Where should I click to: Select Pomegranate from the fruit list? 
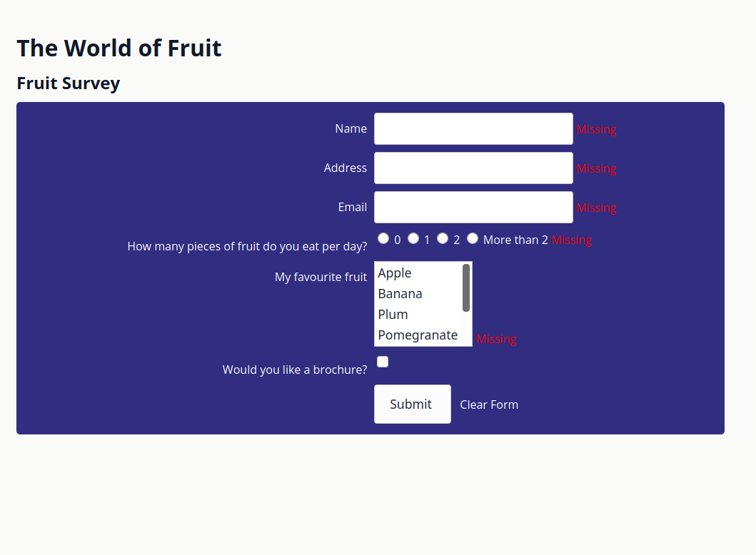[418, 335]
